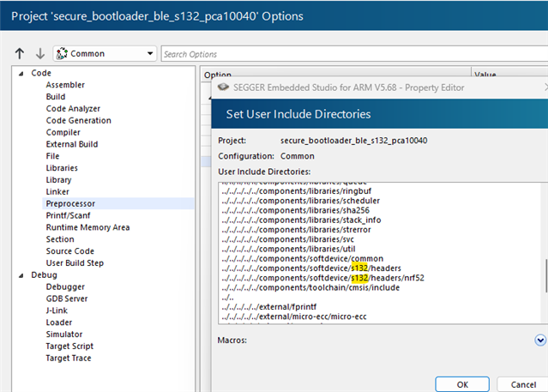Select User Build Step category

pos(75,263)
